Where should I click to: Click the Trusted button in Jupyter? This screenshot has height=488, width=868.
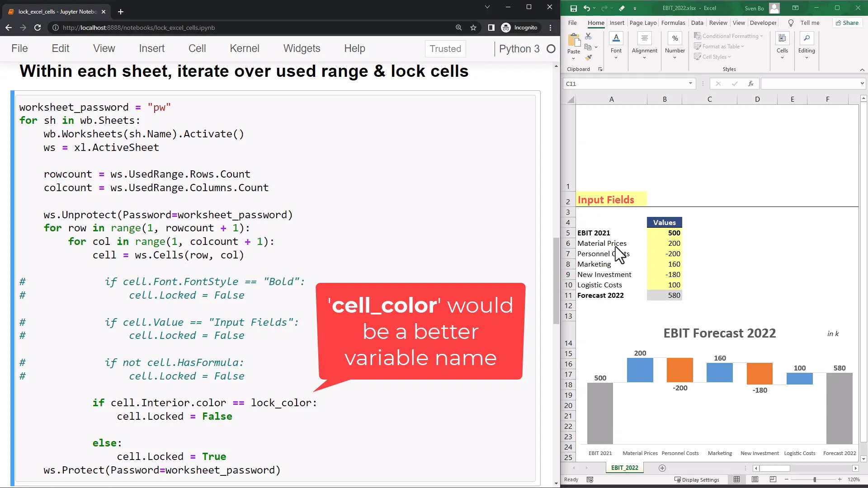pyautogui.click(x=445, y=49)
